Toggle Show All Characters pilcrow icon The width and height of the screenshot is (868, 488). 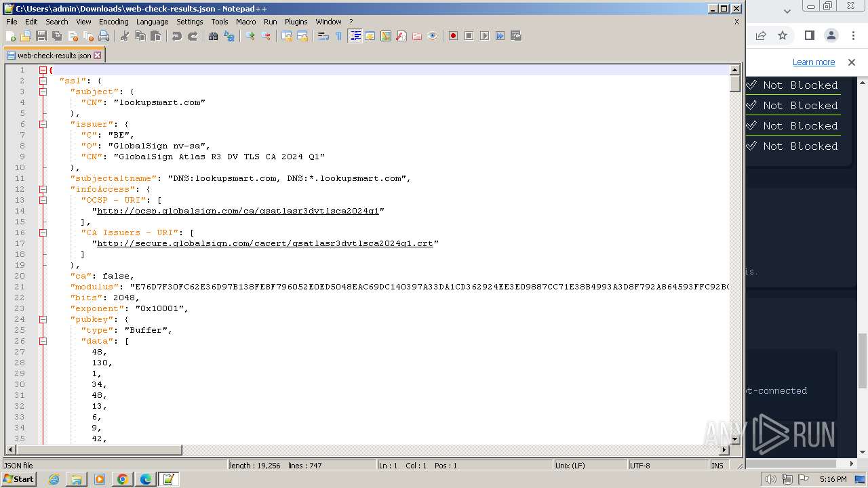tap(339, 36)
